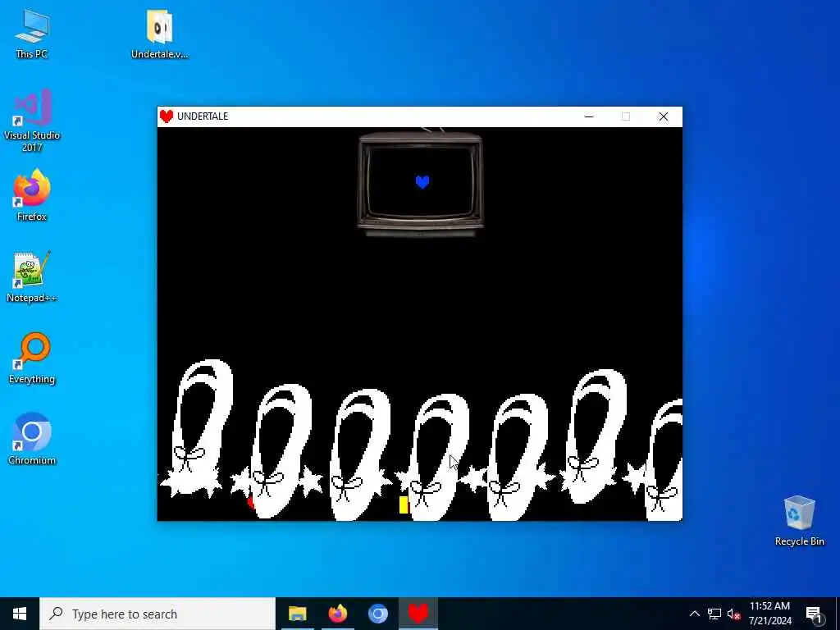This screenshot has height=630, width=840.
Task: Open the Windows Start menu
Action: [x=20, y=614]
